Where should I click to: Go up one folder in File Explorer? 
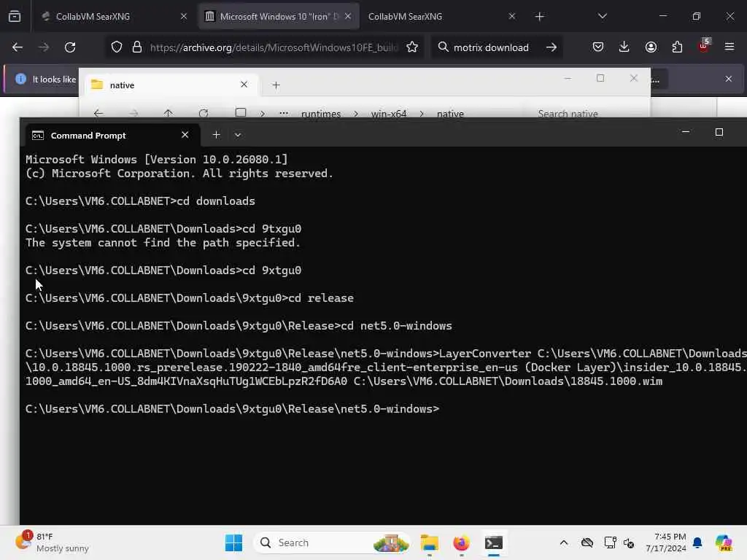pos(169,113)
